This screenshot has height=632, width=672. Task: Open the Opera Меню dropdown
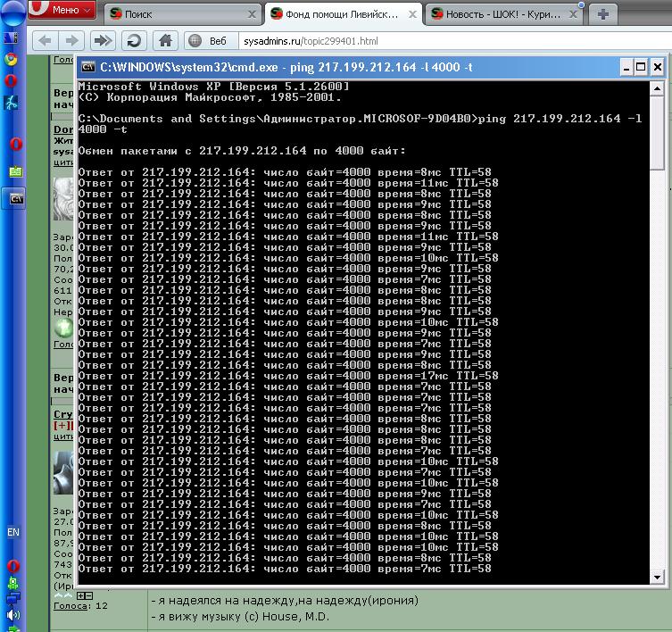coord(62,10)
